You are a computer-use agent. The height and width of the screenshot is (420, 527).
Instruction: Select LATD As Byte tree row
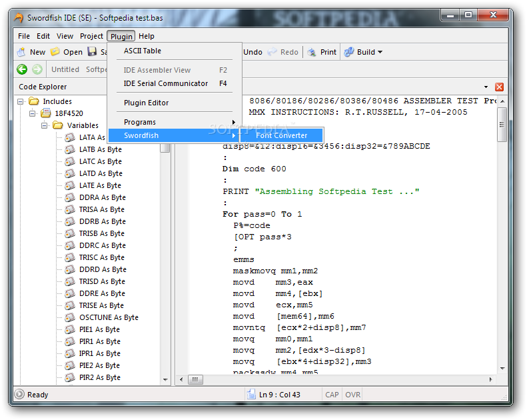101,173
